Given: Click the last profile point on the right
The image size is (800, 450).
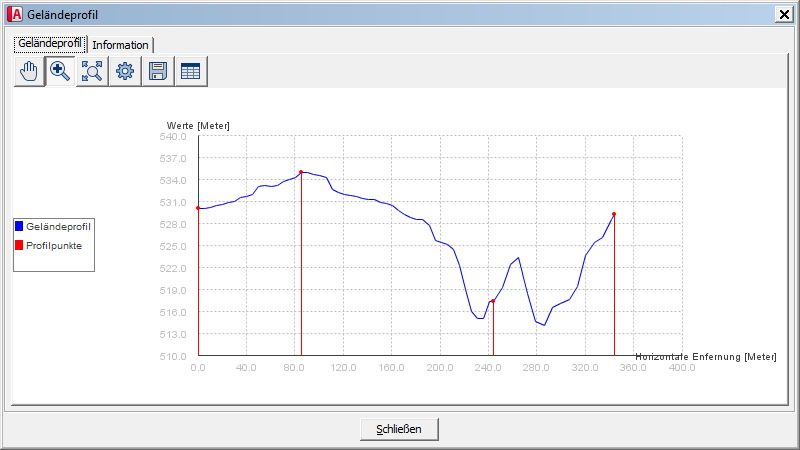Looking at the screenshot, I should coord(613,214).
